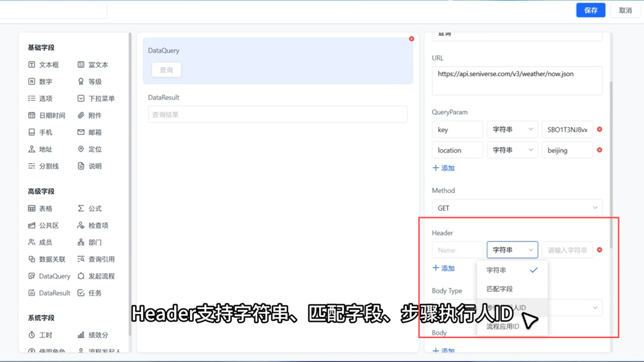Viewport: 644px width, 362px height.
Task: Select the 查询引用 query reference field
Action: coord(96,259)
